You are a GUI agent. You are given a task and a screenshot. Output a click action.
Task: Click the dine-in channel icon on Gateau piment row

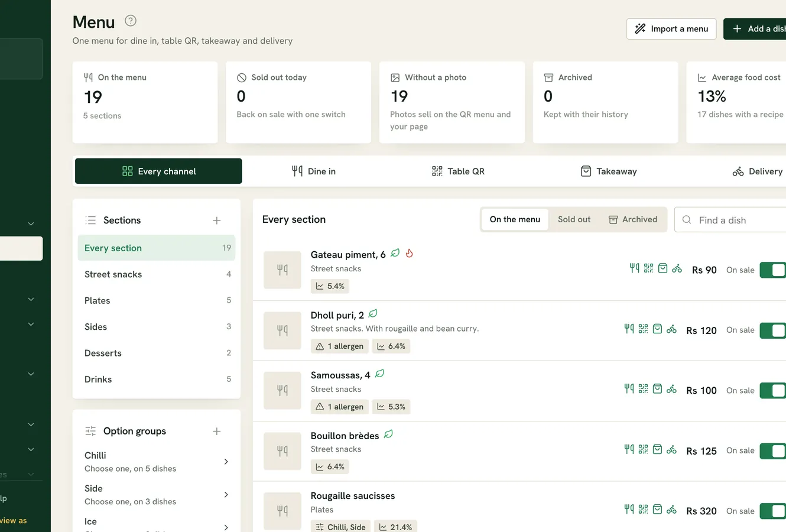coord(634,268)
